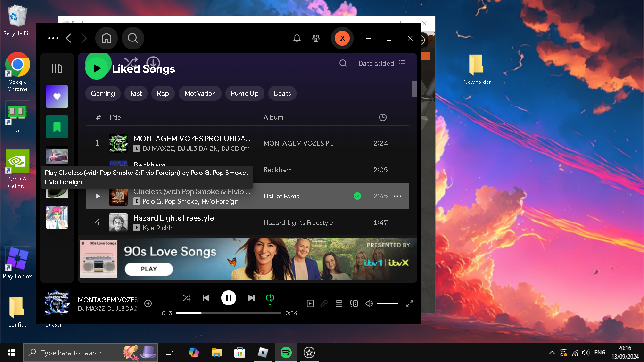
Task: Go to Spotify Home
Action: [107, 38]
